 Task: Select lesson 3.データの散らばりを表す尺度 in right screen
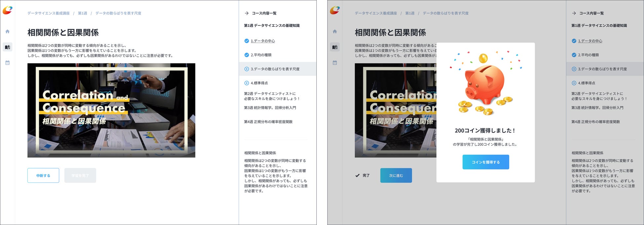click(x=605, y=69)
